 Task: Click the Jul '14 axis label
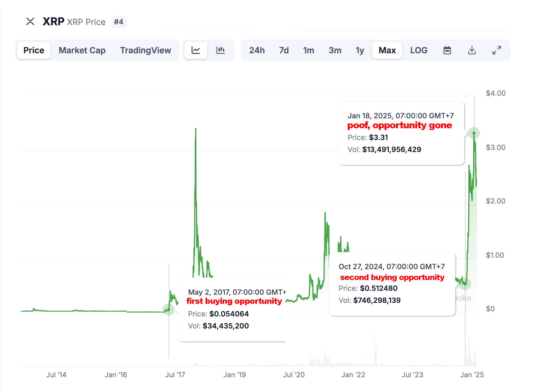[56, 375]
